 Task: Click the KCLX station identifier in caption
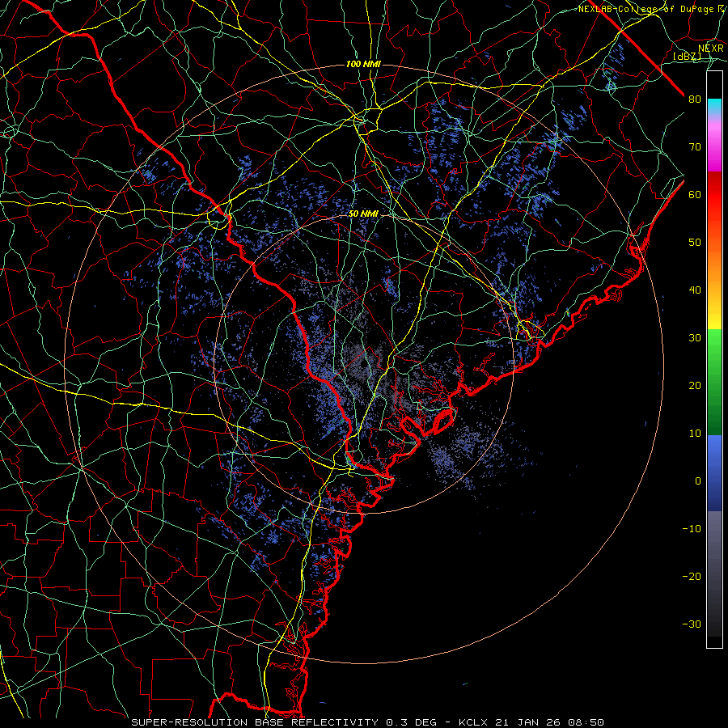472,722
